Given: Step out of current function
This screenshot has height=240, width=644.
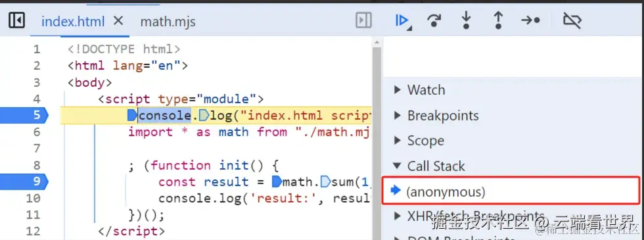Looking at the screenshot, I should pyautogui.click(x=498, y=20).
